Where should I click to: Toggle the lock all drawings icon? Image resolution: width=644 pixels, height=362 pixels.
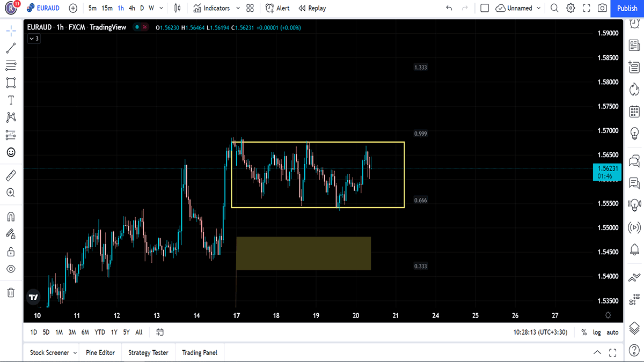[11, 252]
